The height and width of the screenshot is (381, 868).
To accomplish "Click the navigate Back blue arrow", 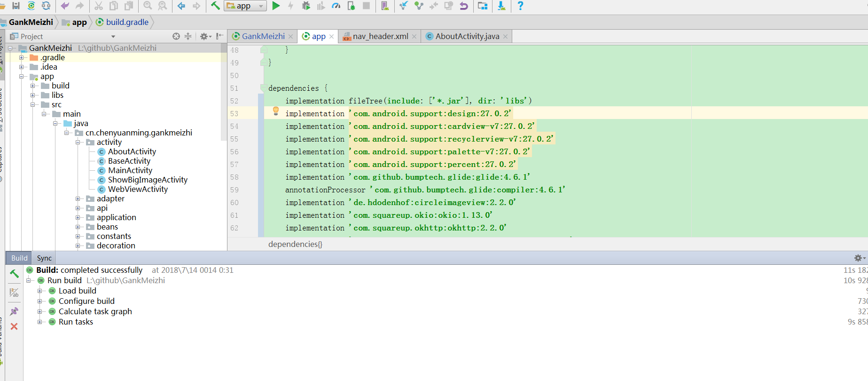I will click(x=181, y=6).
